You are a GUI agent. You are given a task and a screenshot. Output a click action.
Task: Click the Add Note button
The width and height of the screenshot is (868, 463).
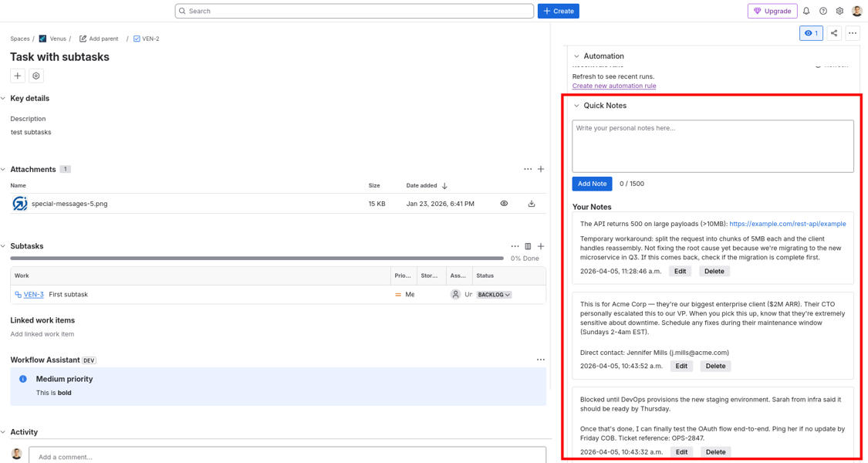tap(592, 184)
